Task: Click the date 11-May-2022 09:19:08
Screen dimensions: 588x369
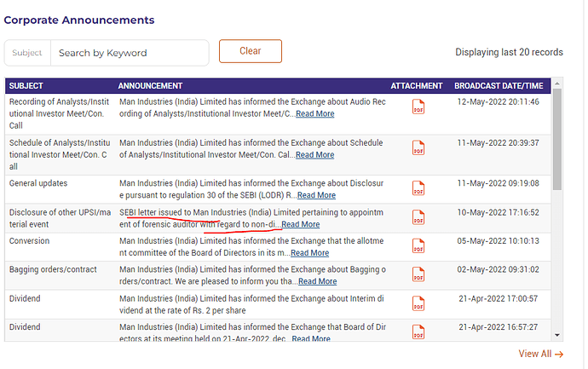Action: click(x=498, y=183)
